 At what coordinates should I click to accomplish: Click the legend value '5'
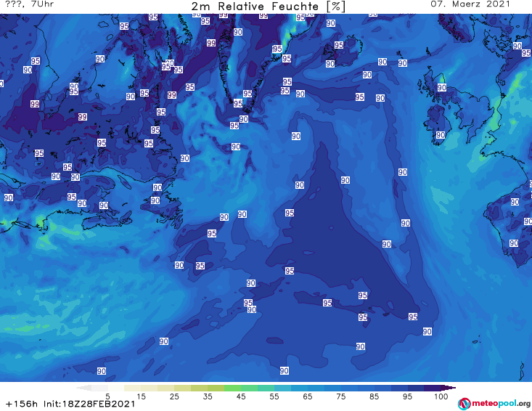(107, 396)
